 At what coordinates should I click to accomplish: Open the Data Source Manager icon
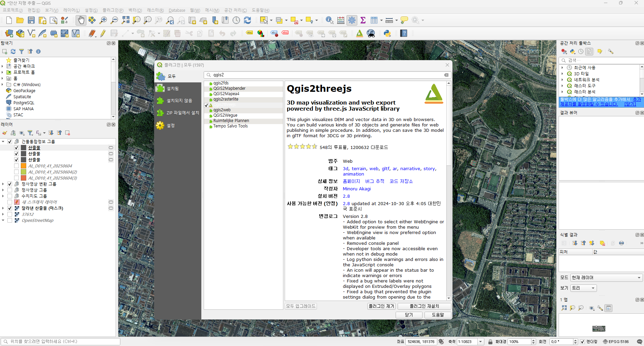(x=9, y=33)
